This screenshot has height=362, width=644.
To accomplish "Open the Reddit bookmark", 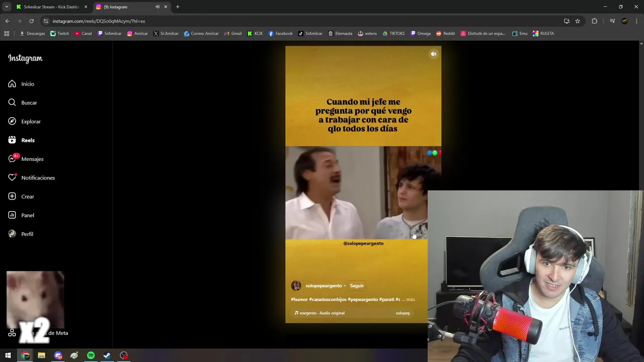I will point(445,34).
